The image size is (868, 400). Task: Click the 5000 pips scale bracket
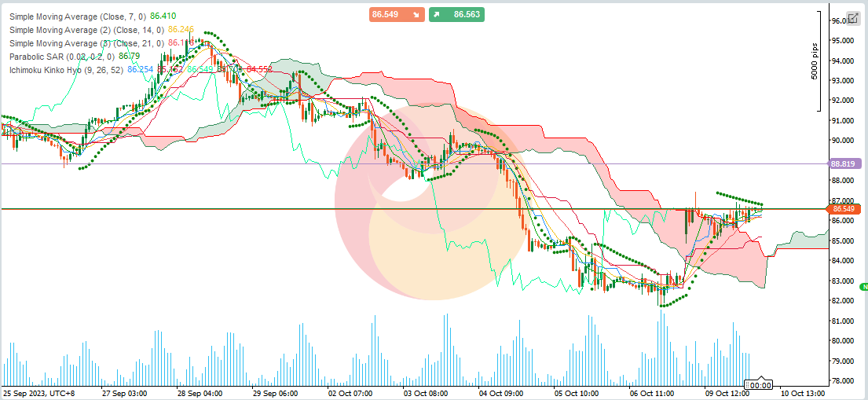(819, 61)
